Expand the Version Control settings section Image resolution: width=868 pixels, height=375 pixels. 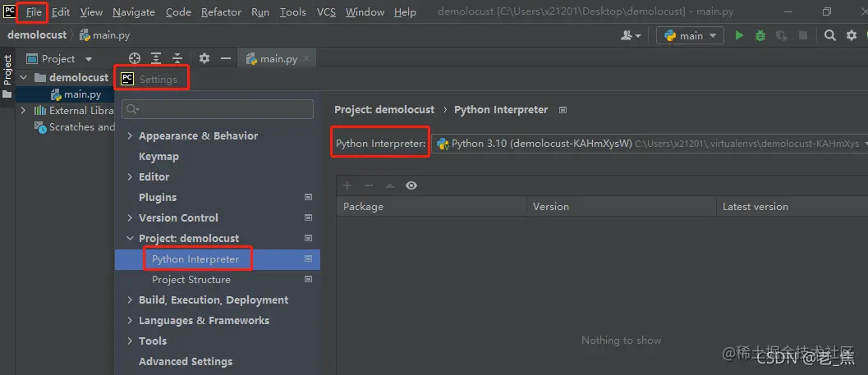point(130,217)
